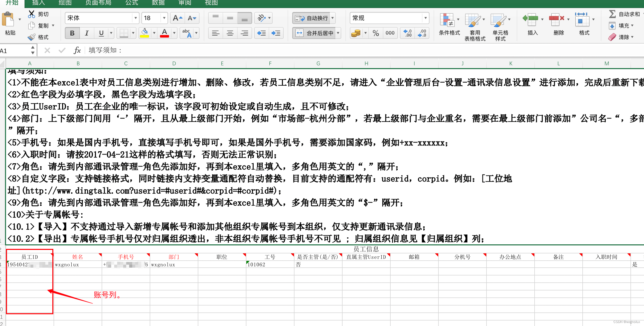Click the percent style icon
Screen dimensions: 644x326
pos(376,33)
